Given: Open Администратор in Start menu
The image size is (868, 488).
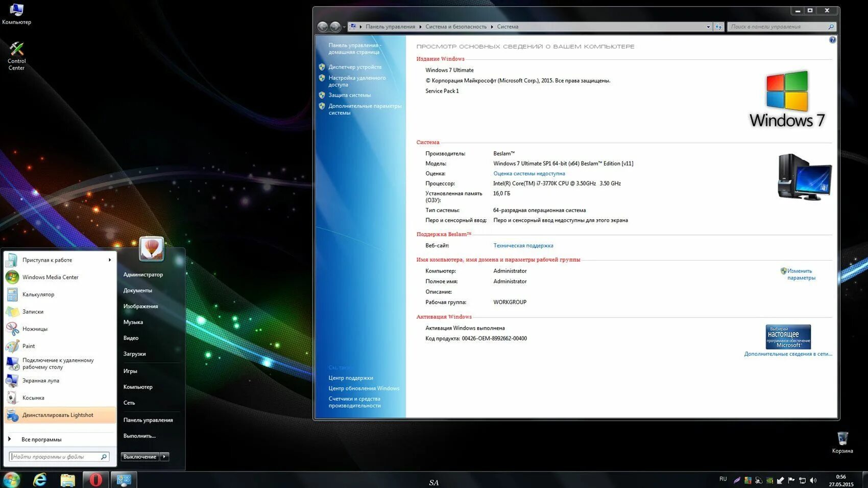Looking at the screenshot, I should point(143,275).
